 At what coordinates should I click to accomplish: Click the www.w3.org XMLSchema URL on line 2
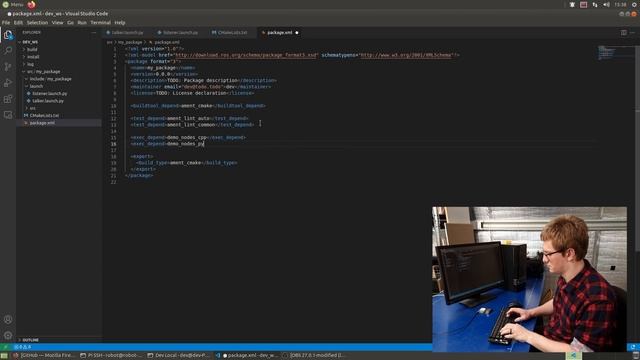tap(406, 55)
